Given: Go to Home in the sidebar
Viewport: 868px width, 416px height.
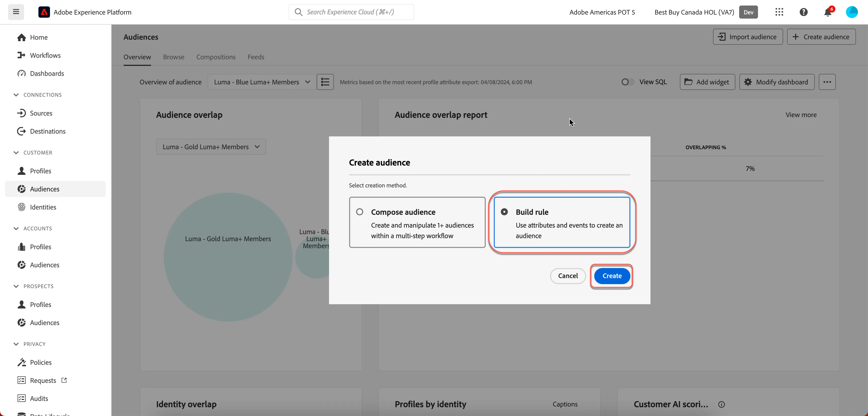Looking at the screenshot, I should [39, 37].
